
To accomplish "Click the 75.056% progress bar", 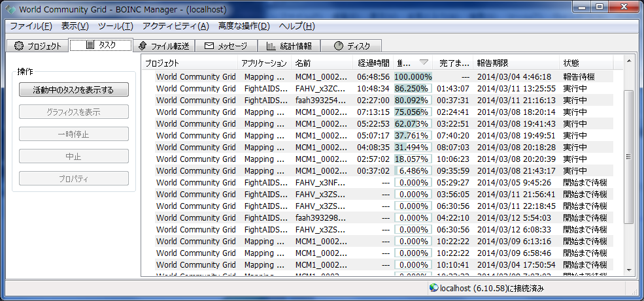I will 413,112.
